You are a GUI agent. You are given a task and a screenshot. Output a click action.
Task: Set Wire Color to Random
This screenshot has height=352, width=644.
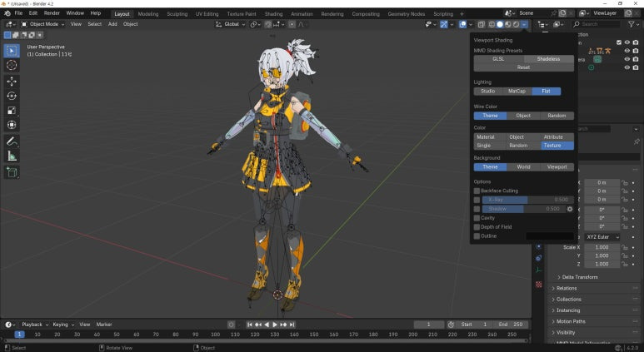[x=557, y=116]
